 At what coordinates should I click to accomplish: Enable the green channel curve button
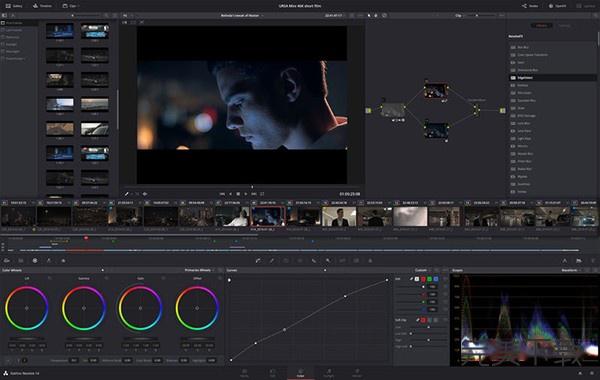(x=429, y=279)
